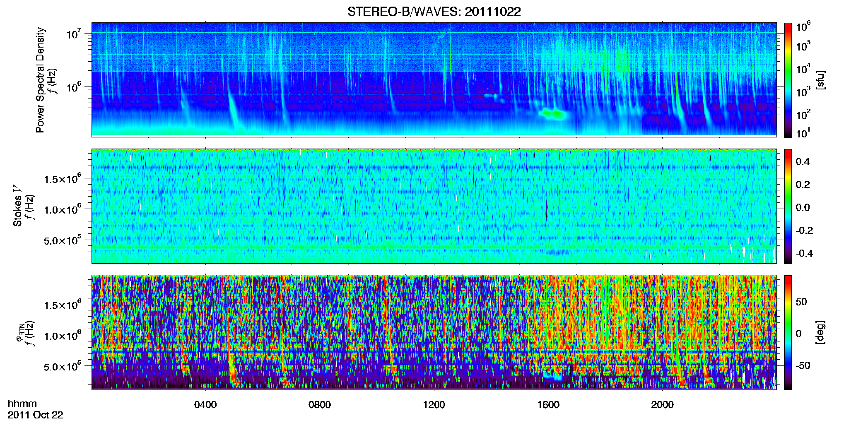Click the 5.0×10^5 tick on the φ RTN axis
The height and width of the screenshot is (447, 868).
click(x=63, y=367)
